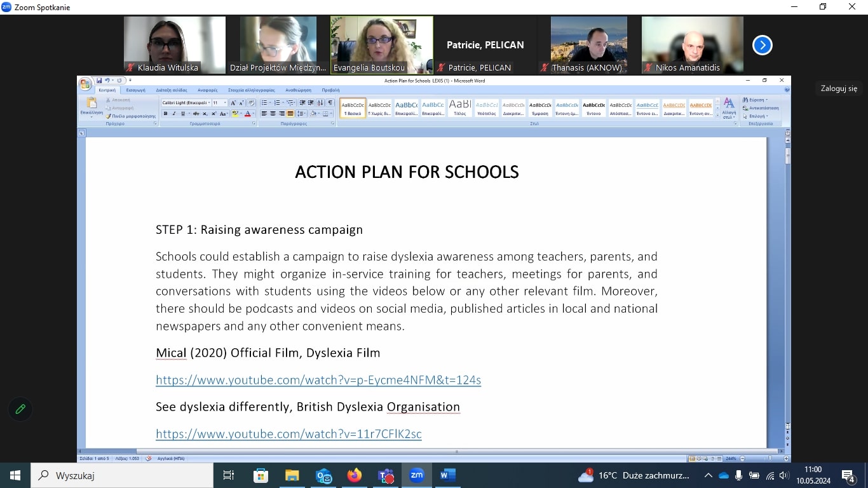Viewport: 868px width, 488px height.
Task: Select Evangelia Boutskou's video thumbnail
Action: tap(382, 45)
